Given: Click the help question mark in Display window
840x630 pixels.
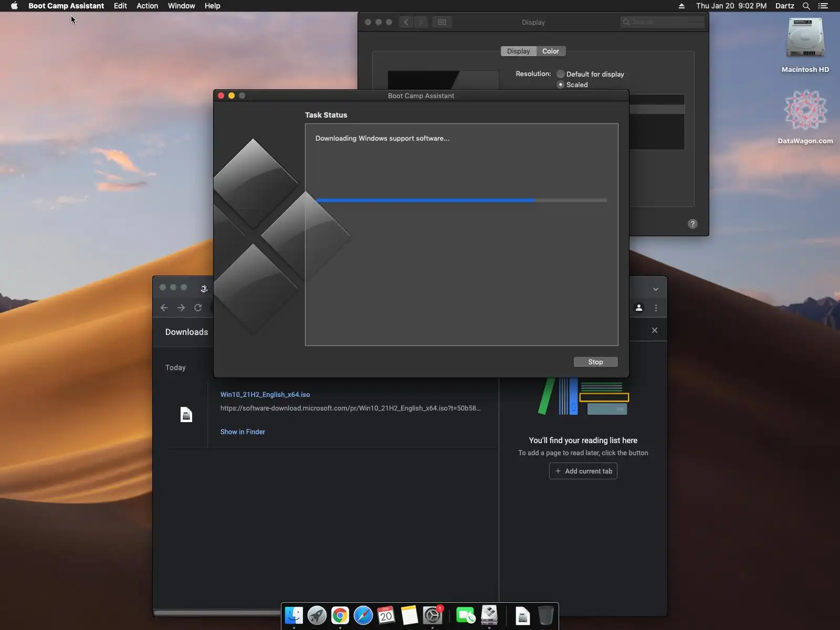Looking at the screenshot, I should [x=692, y=224].
